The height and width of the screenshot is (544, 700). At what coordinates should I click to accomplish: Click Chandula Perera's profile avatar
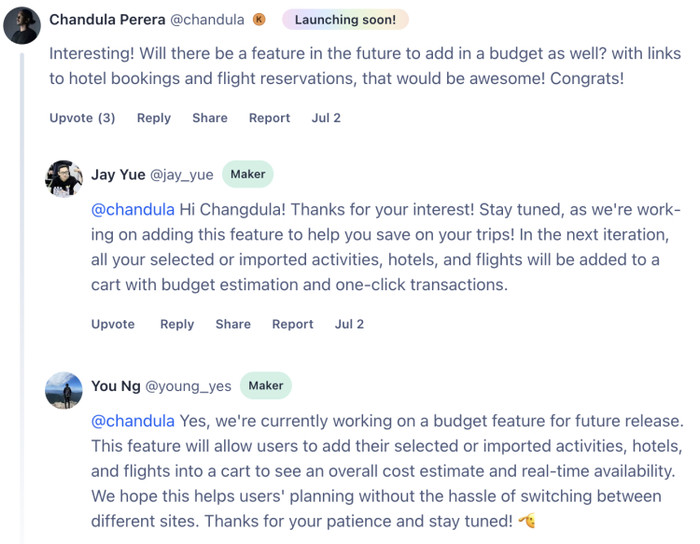[x=21, y=25]
